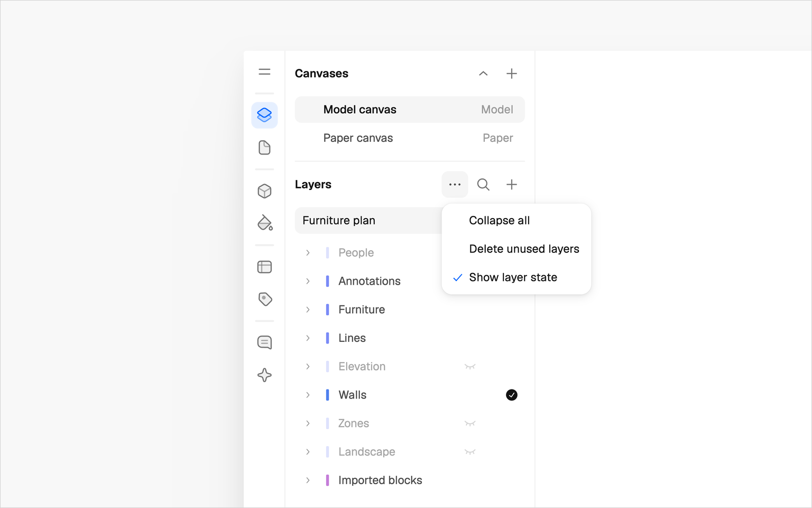This screenshot has height=508, width=812.
Task: Show the hidden Landscape layer
Action: click(470, 452)
